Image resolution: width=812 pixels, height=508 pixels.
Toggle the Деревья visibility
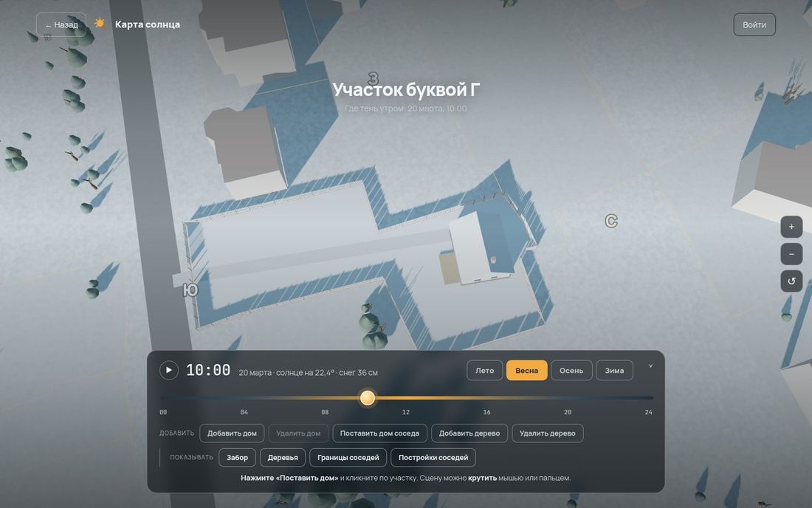[283, 457]
